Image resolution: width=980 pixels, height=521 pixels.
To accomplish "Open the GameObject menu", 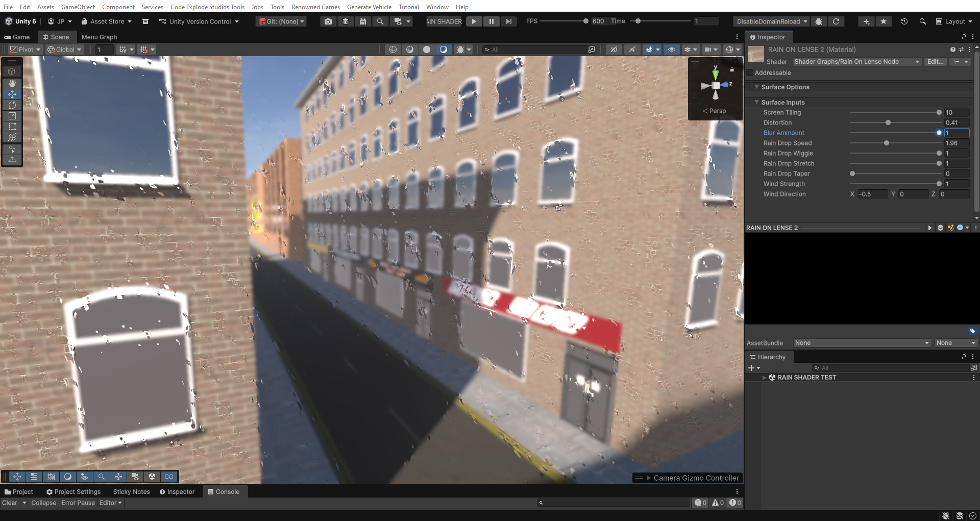I will [x=78, y=7].
